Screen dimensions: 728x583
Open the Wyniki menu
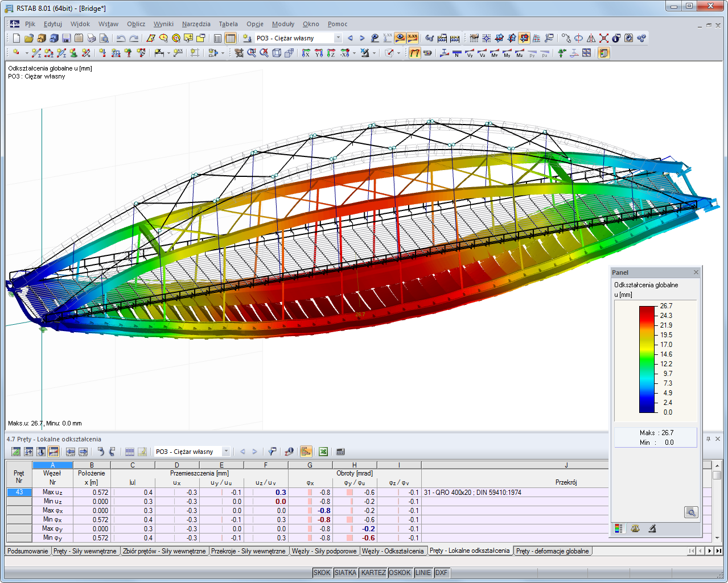pyautogui.click(x=163, y=24)
